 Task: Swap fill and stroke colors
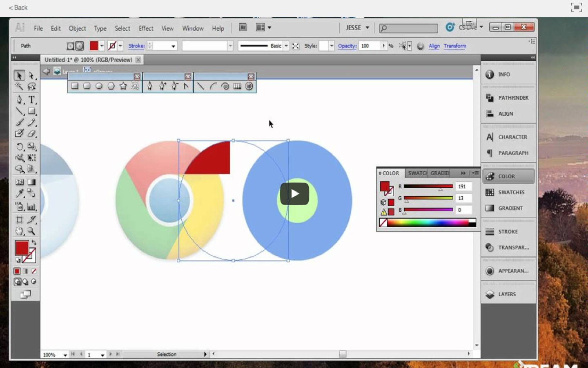pyautogui.click(x=34, y=242)
